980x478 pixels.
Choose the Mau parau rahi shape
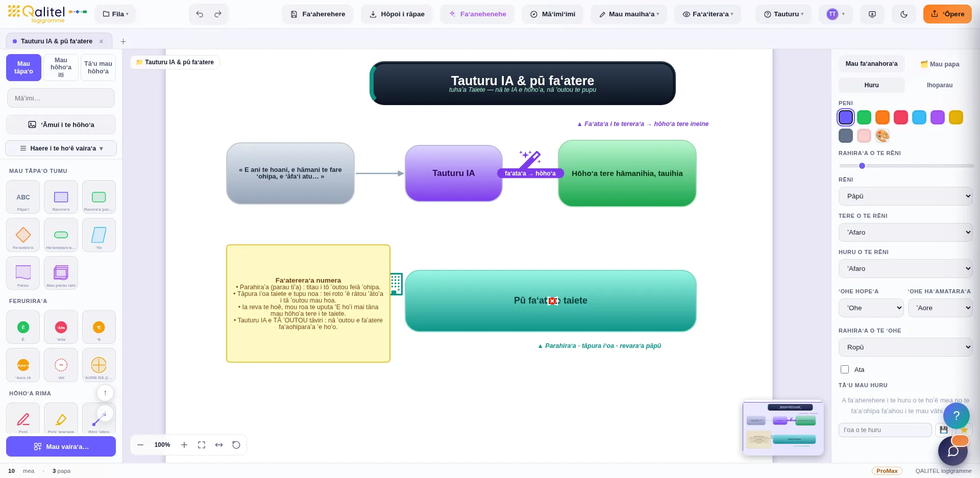click(61, 273)
